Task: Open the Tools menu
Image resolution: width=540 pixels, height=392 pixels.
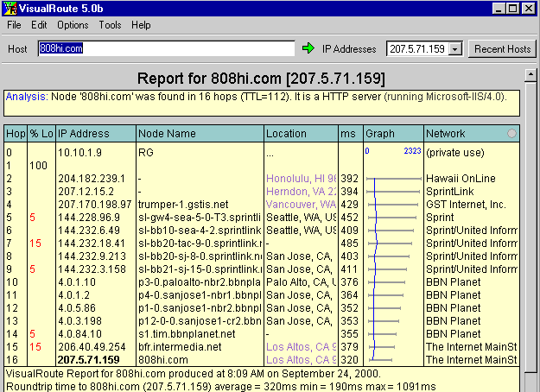Action: [x=110, y=25]
